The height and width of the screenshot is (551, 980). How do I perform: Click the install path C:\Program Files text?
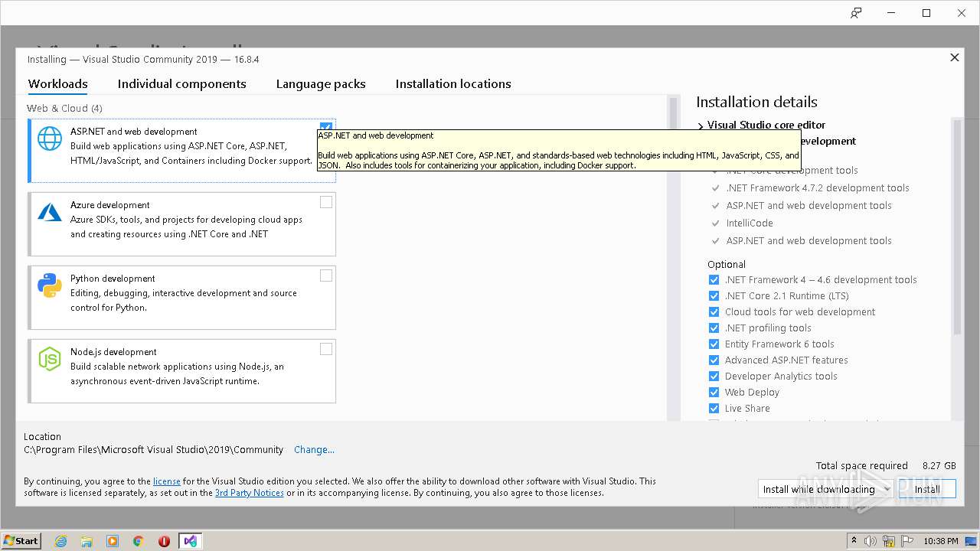[153, 450]
